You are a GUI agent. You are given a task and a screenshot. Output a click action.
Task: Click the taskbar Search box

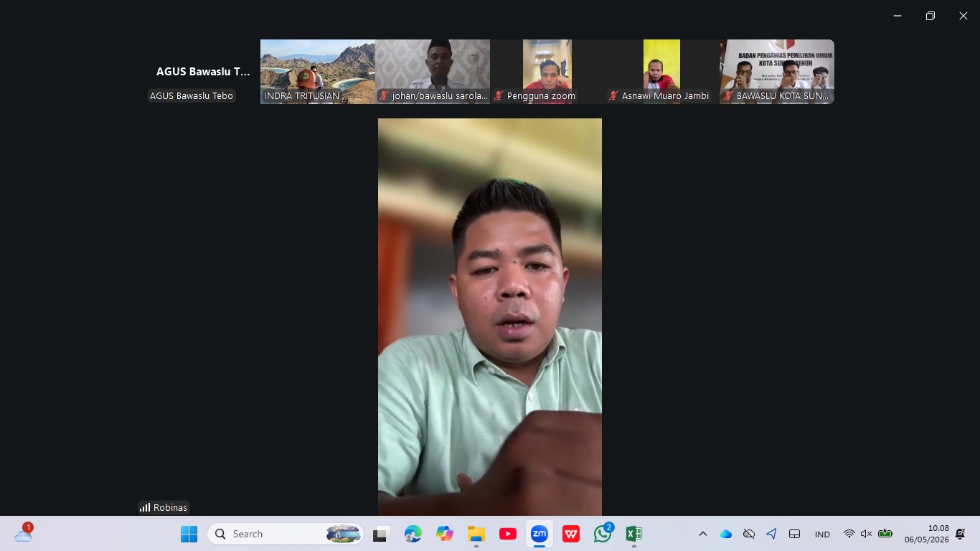click(x=286, y=534)
